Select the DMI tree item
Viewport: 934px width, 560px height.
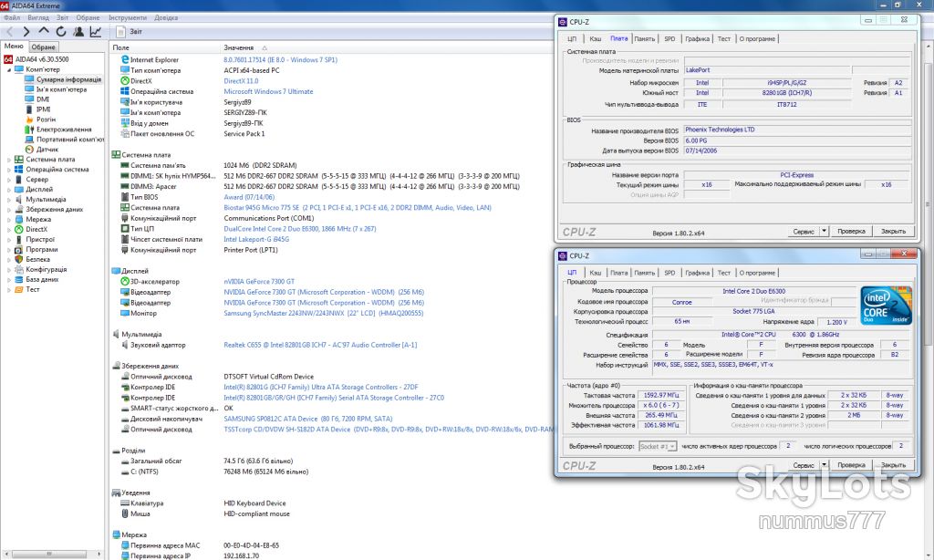click(43, 99)
